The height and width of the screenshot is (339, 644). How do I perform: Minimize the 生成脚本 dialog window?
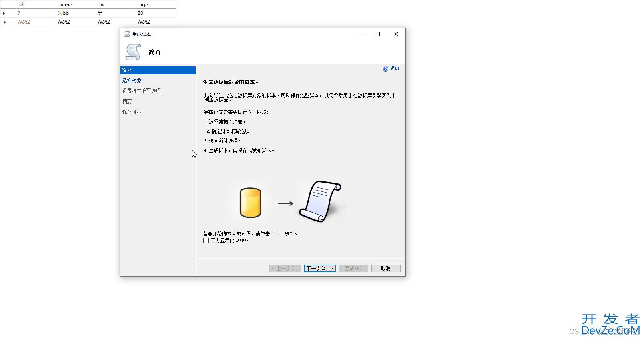click(360, 34)
